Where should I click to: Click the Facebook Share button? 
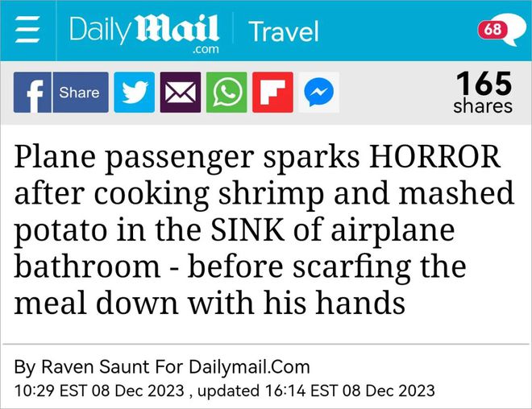[x=81, y=92]
